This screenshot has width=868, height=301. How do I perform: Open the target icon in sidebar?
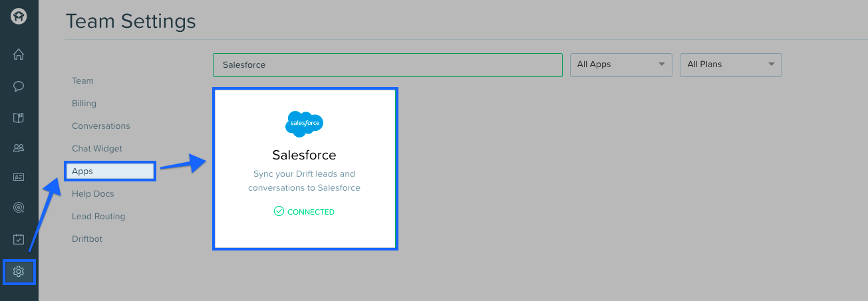pyautogui.click(x=19, y=208)
